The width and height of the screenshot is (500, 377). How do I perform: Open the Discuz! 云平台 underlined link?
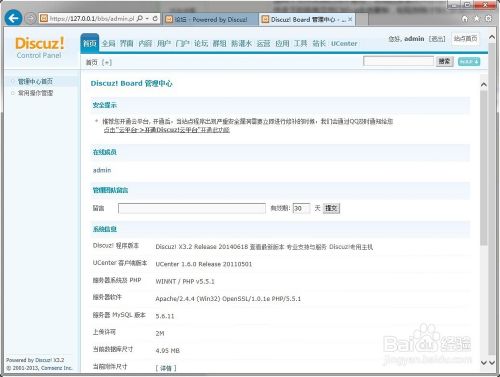(167, 130)
